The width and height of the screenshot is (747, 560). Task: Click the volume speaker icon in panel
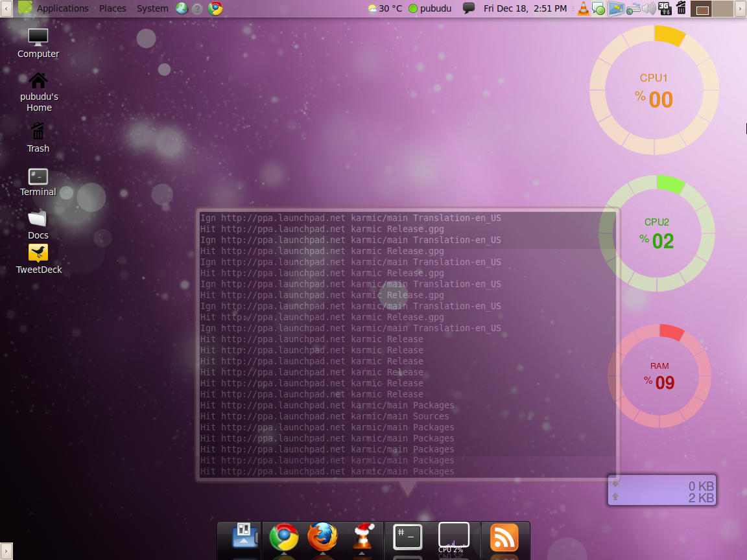pyautogui.click(x=648, y=8)
